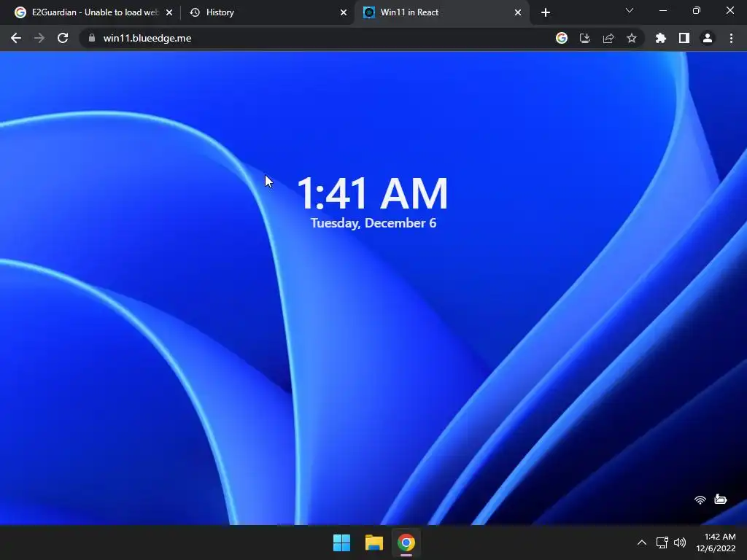Install the app via the address bar icon
The width and height of the screenshot is (747, 560).
point(584,38)
